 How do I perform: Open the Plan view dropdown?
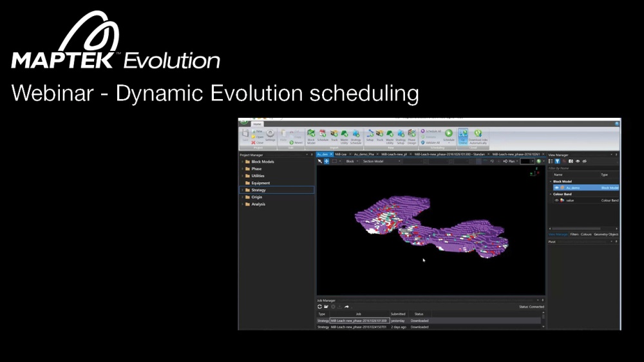pos(511,161)
